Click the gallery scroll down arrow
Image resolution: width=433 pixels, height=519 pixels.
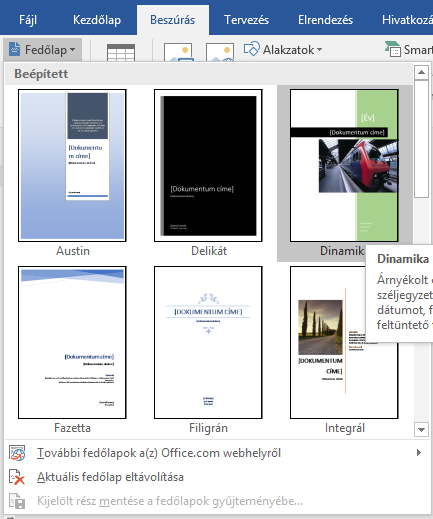421,429
